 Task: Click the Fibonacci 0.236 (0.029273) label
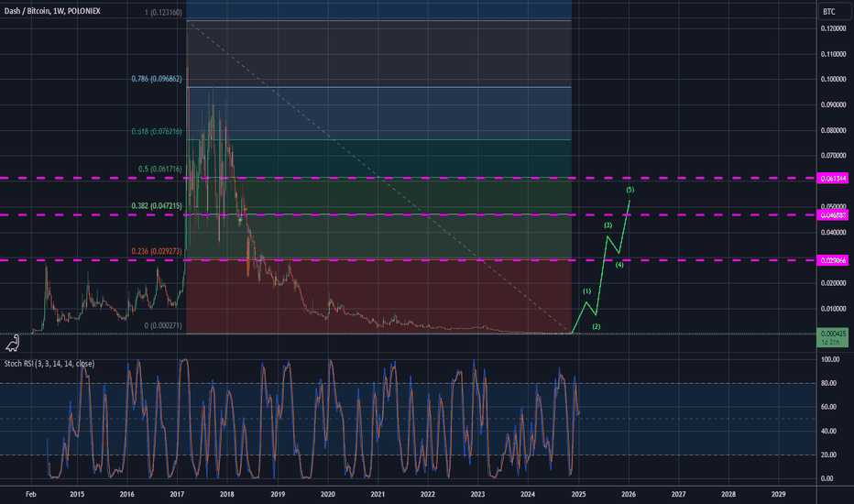click(157, 251)
